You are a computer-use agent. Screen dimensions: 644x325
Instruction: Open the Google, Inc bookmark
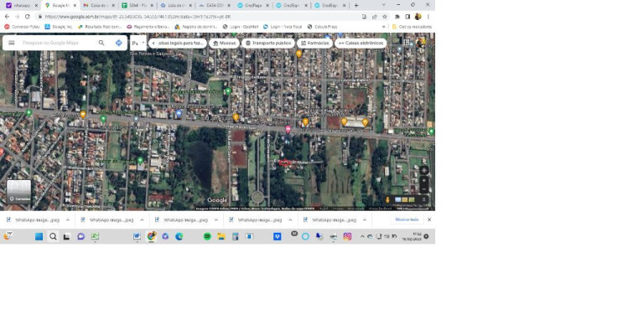point(59,27)
